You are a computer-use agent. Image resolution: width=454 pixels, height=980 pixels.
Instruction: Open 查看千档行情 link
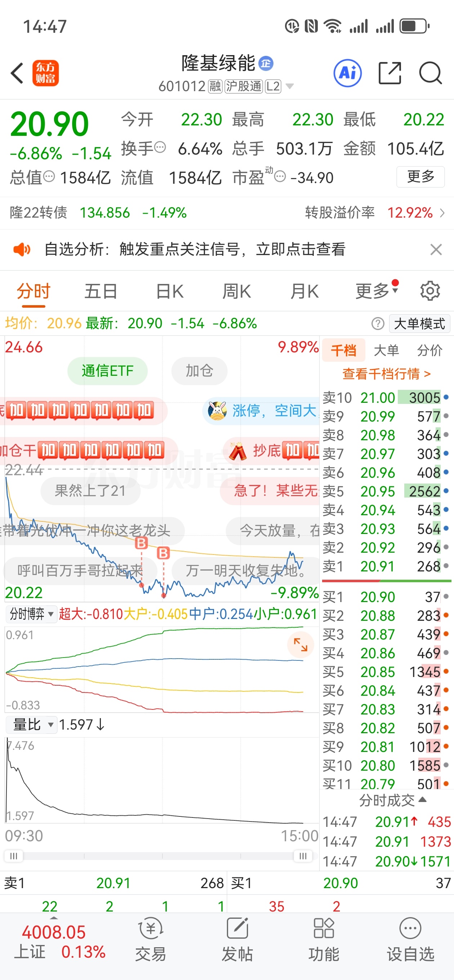click(387, 374)
